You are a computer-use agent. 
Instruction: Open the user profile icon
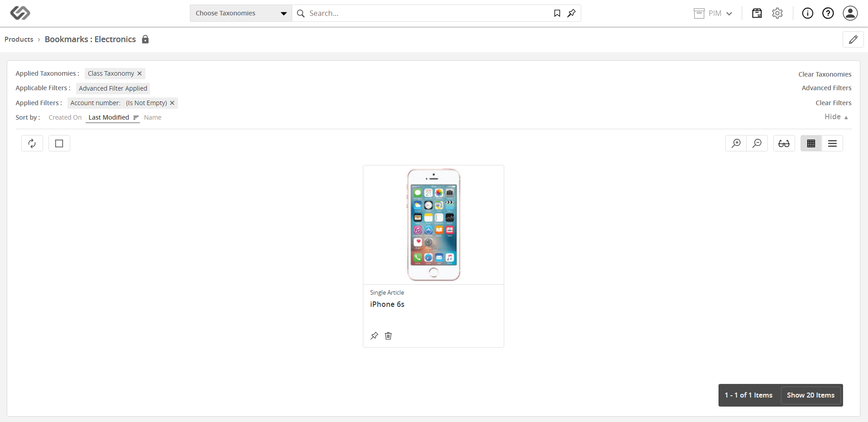[850, 13]
